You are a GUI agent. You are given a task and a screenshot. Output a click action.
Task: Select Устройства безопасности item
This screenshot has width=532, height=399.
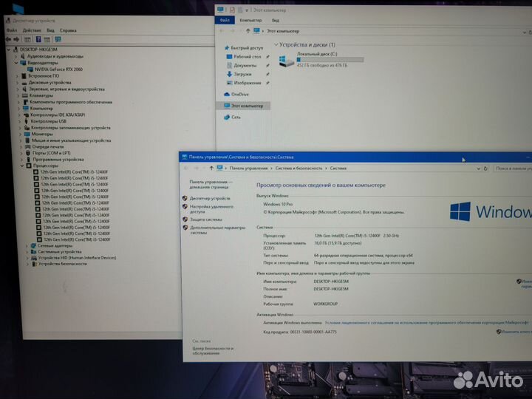point(63,264)
